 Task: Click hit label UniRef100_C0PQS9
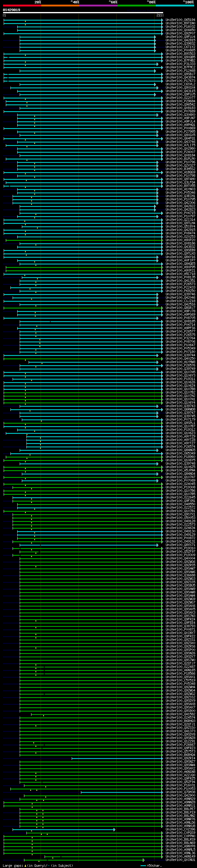(180, 833)
